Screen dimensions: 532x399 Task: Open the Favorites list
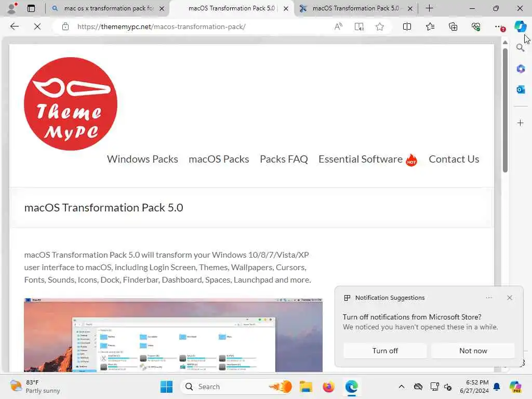(x=430, y=26)
